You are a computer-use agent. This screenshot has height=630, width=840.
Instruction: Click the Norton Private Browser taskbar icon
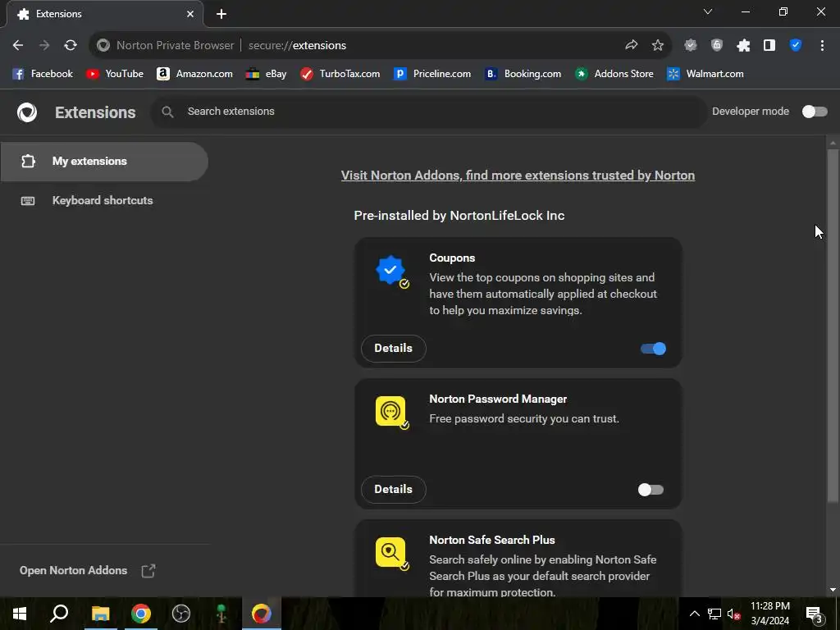(x=262, y=614)
